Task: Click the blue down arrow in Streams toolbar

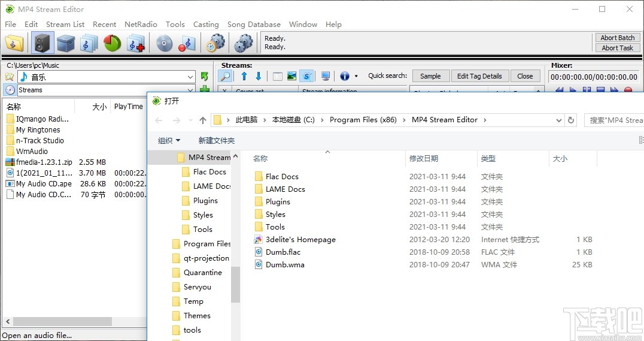Action: 259,76
